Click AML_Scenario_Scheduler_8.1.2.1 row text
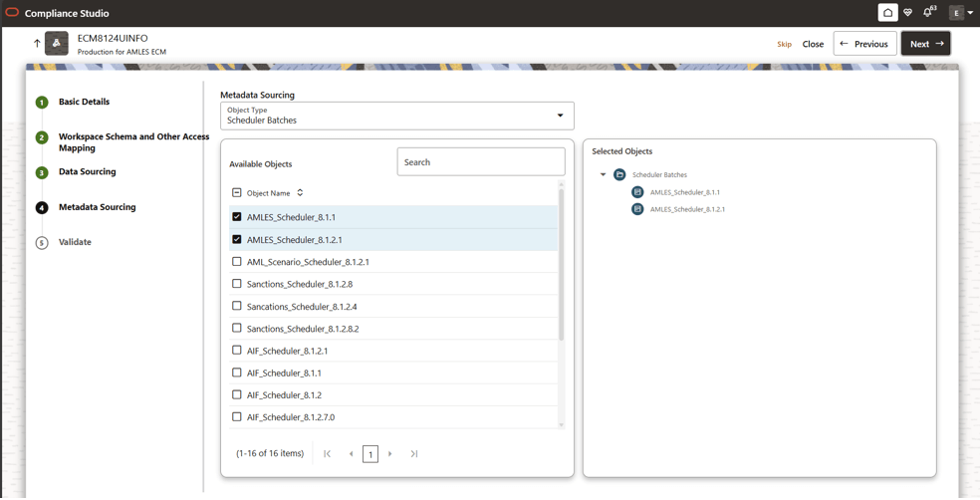The height and width of the screenshot is (500, 980). 308,262
